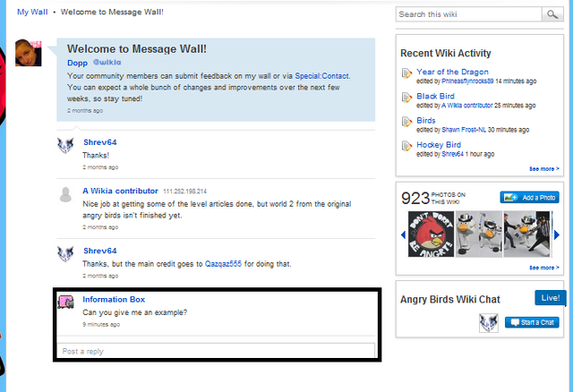The height and width of the screenshot is (392, 573).
Task: Click the Welcome to Message Wall! heading
Action: 137,49
